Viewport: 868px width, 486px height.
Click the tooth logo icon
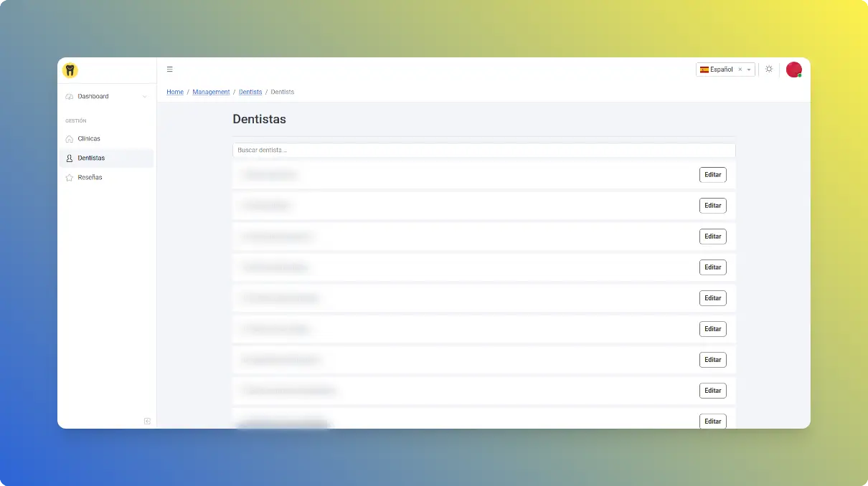pyautogui.click(x=70, y=70)
